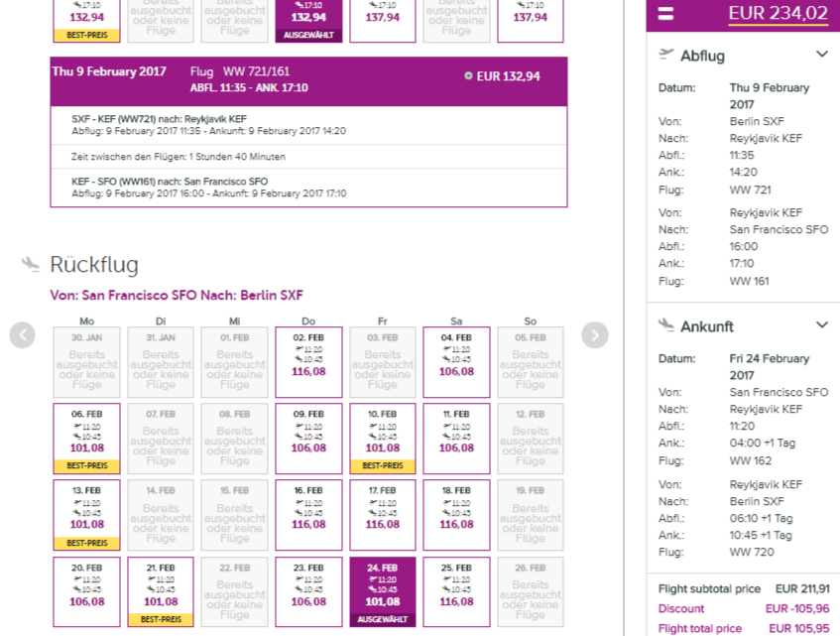The height and width of the screenshot is (636, 840).
Task: Pick the 10. FEB Friday best-price flight
Action: coord(383,438)
